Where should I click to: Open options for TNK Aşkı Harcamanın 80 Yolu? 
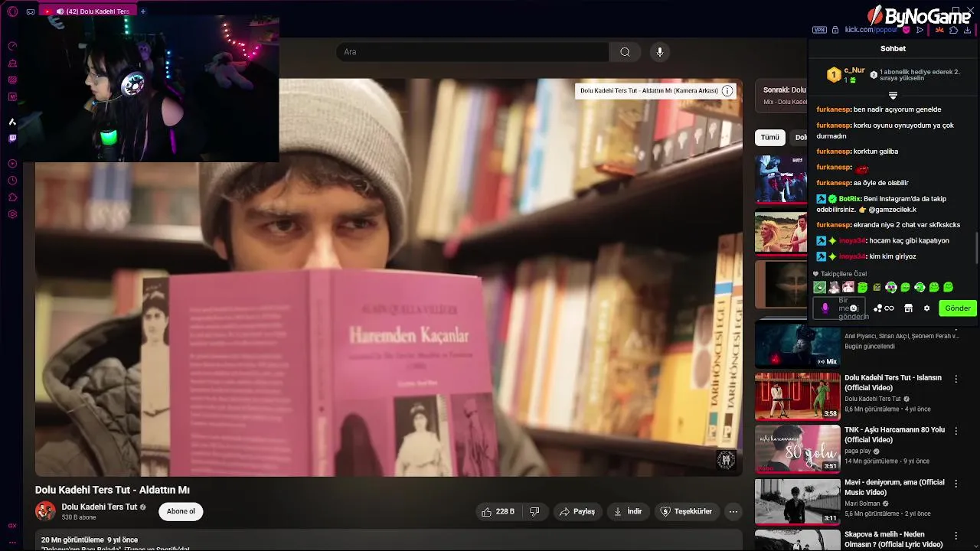point(955,431)
